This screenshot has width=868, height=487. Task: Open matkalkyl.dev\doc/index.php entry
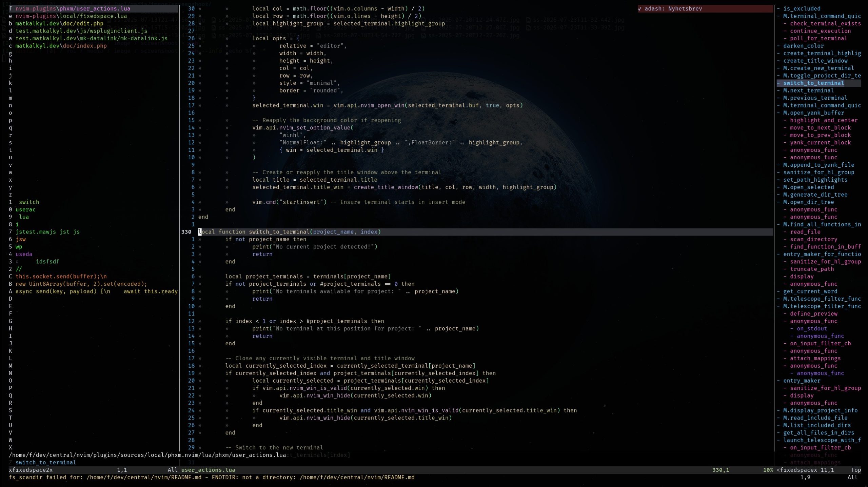click(x=61, y=46)
